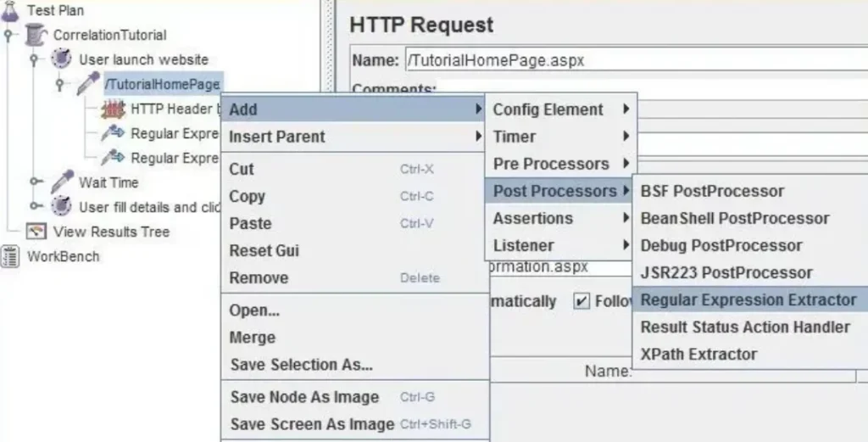Viewport: 868px width, 442px height.
Task: Click the Wait Time sampler icon
Action: [62, 182]
